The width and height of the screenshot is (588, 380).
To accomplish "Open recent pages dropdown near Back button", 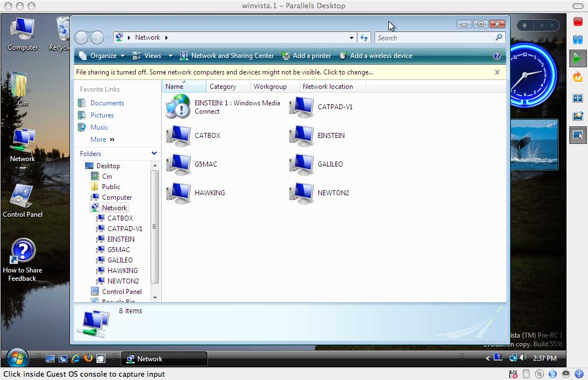I will (108, 38).
